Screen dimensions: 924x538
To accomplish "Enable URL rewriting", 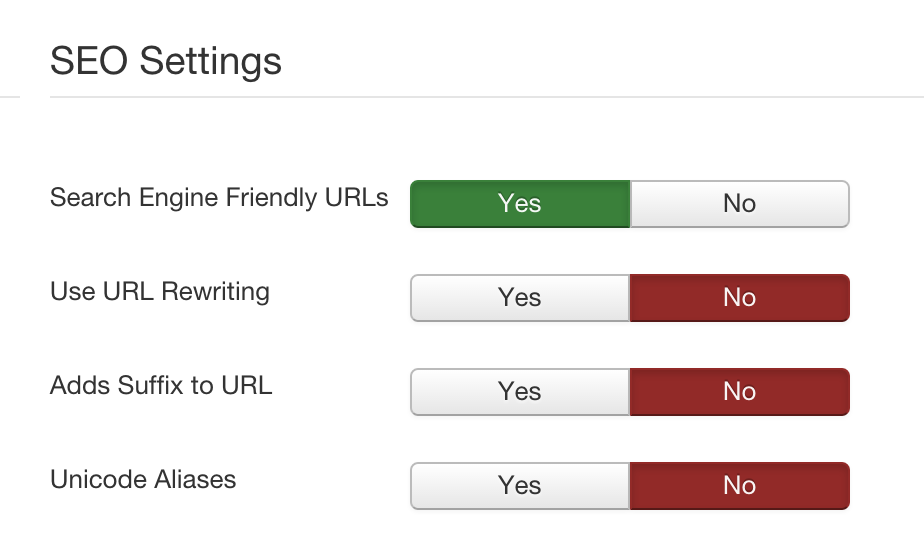I will click(520, 298).
